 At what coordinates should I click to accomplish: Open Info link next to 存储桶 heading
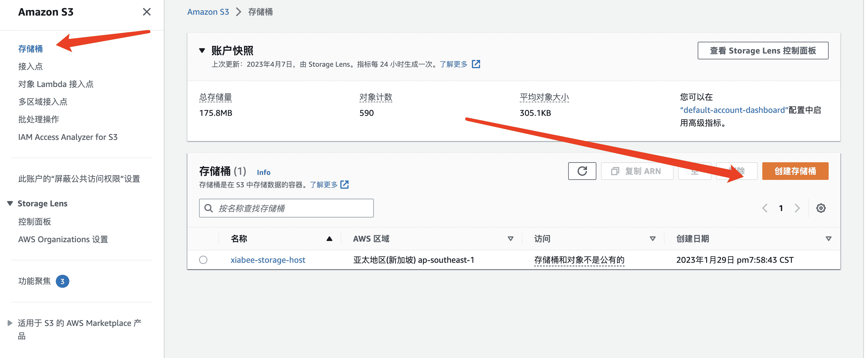point(263,172)
